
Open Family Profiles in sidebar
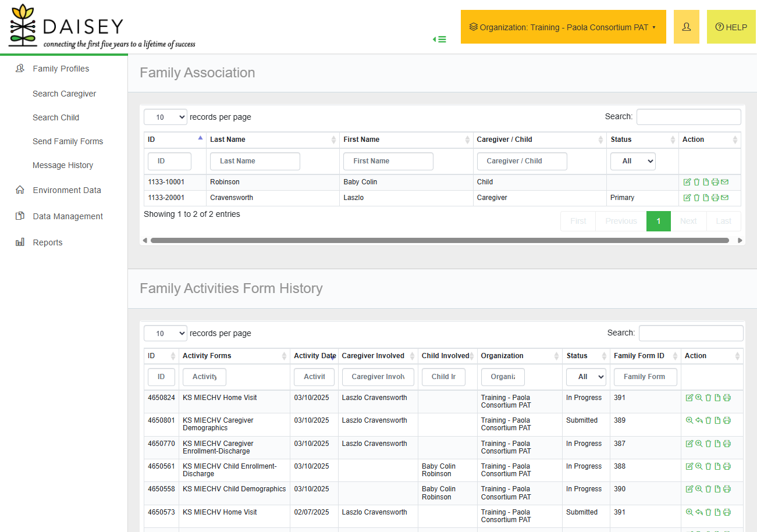click(x=61, y=69)
